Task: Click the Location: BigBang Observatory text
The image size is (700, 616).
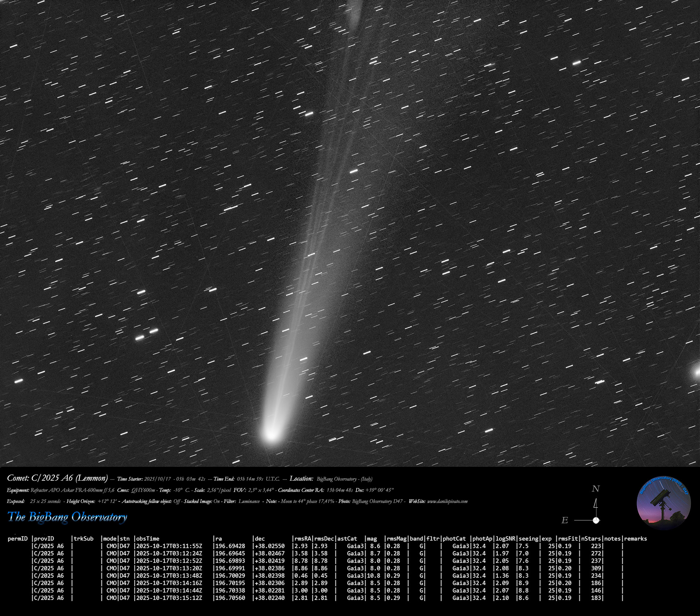Action: coord(331,479)
